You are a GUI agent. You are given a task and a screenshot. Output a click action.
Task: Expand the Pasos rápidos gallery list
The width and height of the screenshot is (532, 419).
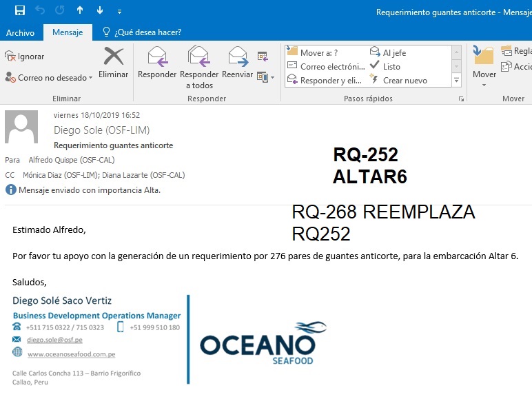(456, 81)
